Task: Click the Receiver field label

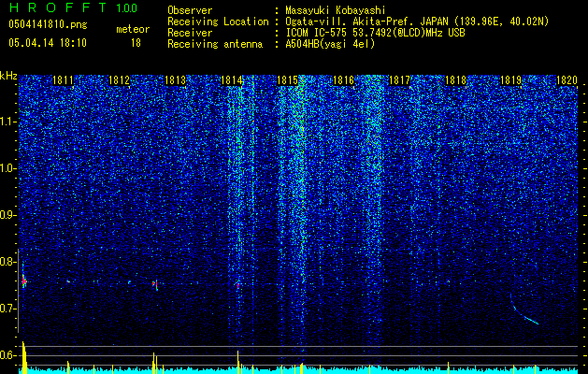Action: pos(190,33)
